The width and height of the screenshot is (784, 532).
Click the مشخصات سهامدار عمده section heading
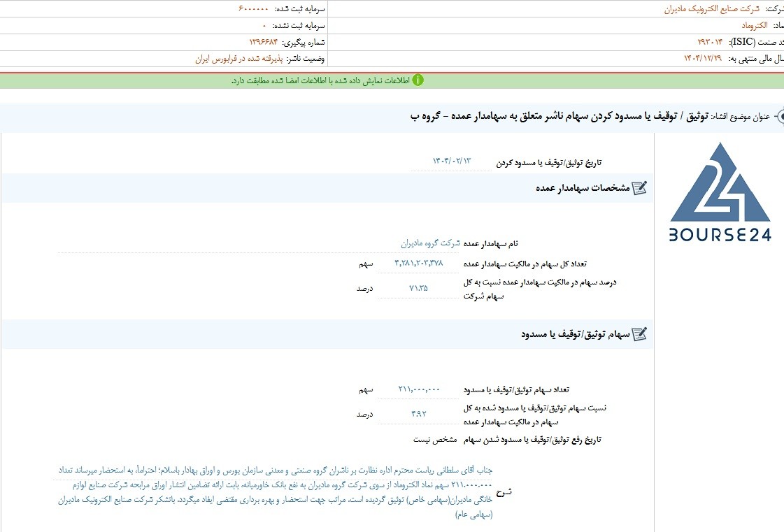tap(583, 188)
